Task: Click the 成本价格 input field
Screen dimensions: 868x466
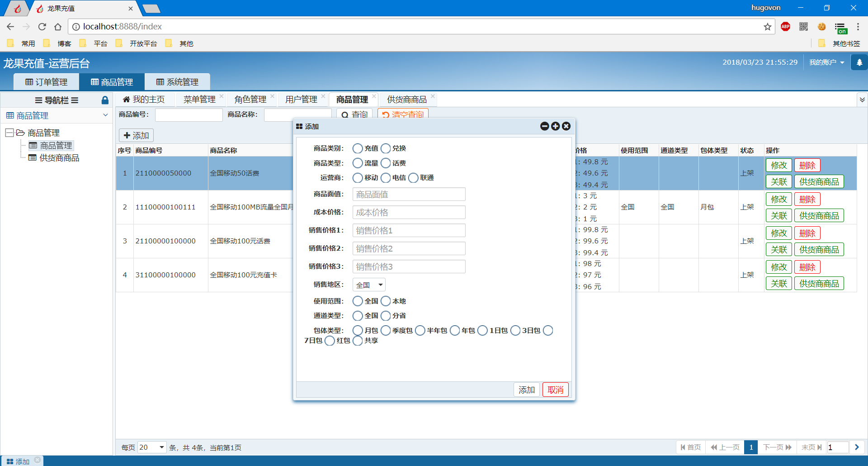Action: 409,212
